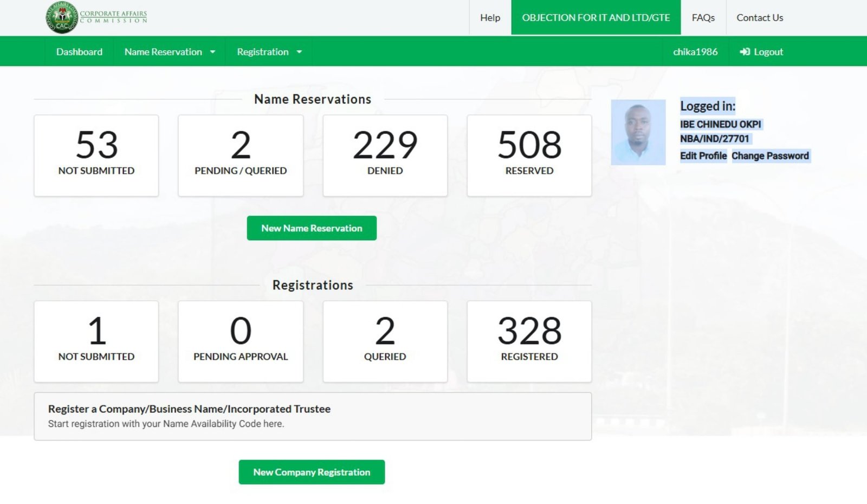Expand the Name Reservation dropdown arrow
This screenshot has height=504, width=867.
point(212,52)
